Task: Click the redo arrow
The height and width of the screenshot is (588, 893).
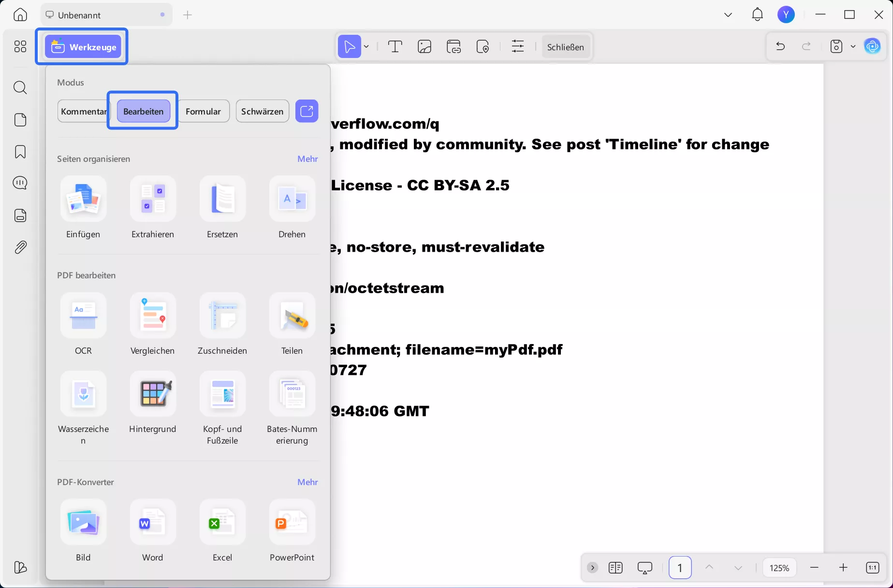Action: (x=806, y=46)
